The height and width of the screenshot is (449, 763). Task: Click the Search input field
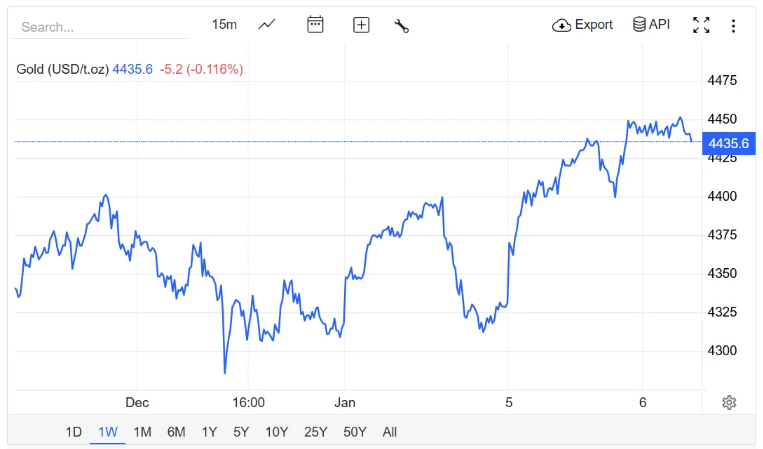pyautogui.click(x=100, y=27)
